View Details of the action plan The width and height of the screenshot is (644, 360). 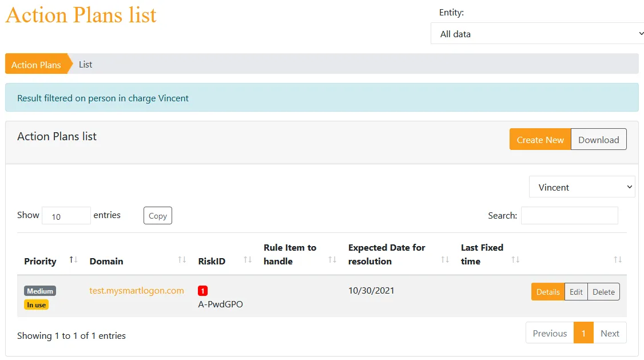tap(548, 292)
